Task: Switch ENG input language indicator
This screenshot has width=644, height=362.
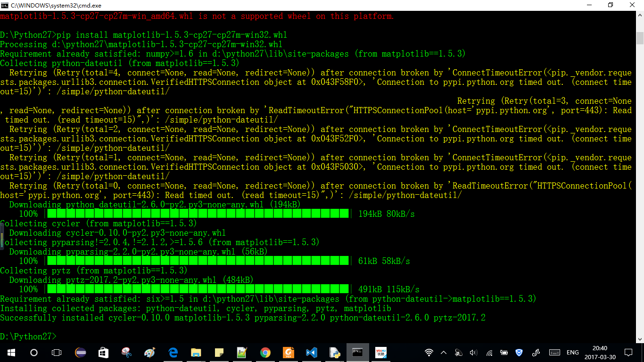Action: tap(573, 353)
